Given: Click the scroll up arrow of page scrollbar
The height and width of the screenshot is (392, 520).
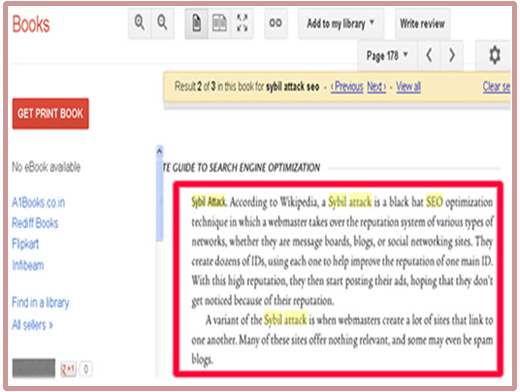Looking at the screenshot, I should pyautogui.click(x=159, y=151).
